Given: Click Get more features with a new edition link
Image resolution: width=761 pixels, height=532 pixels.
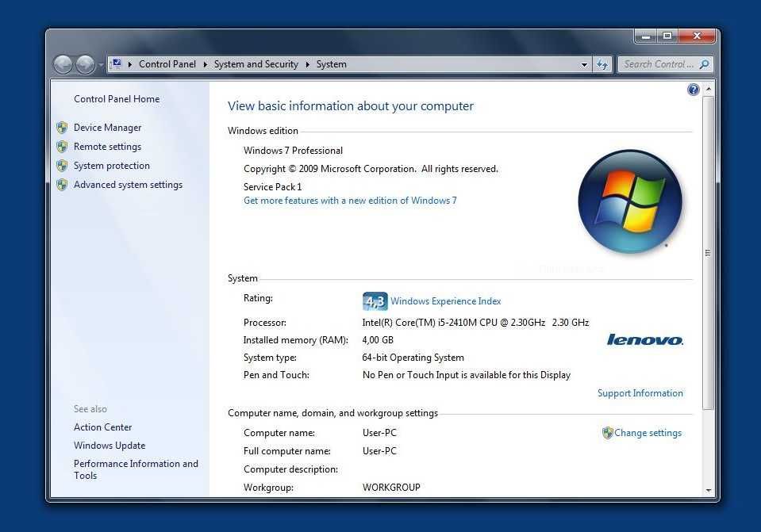Looking at the screenshot, I should click(350, 201).
